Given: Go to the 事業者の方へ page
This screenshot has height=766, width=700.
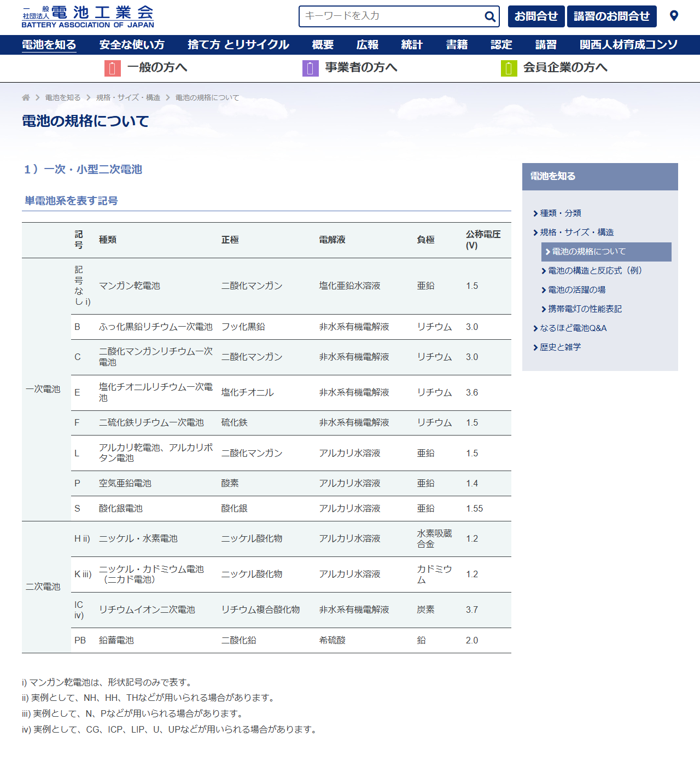Looking at the screenshot, I should [x=361, y=68].
